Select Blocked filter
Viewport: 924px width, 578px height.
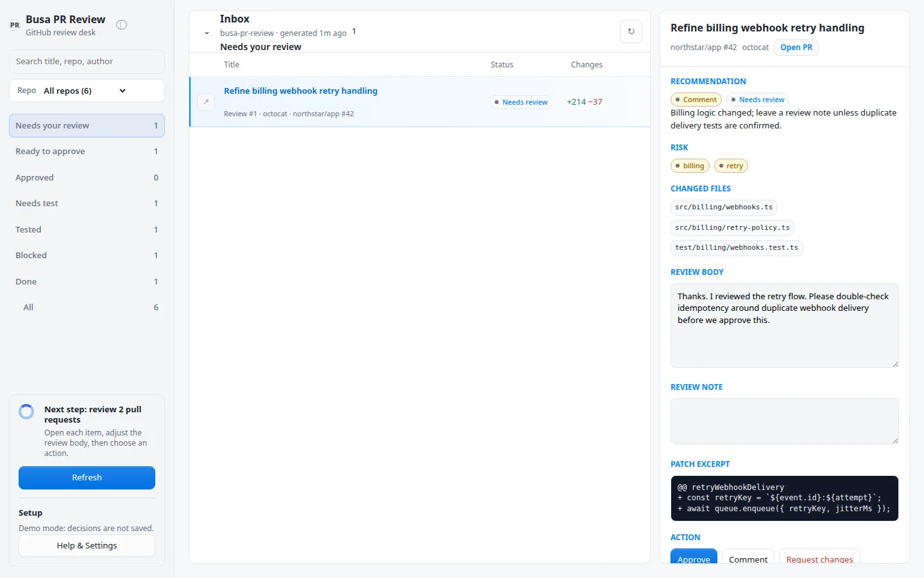(x=87, y=256)
